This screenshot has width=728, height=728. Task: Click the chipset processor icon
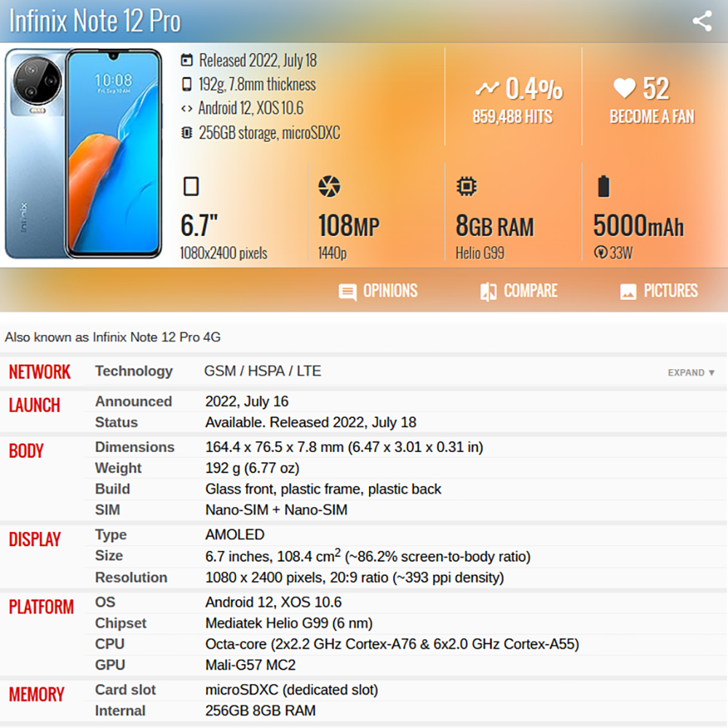[466, 186]
